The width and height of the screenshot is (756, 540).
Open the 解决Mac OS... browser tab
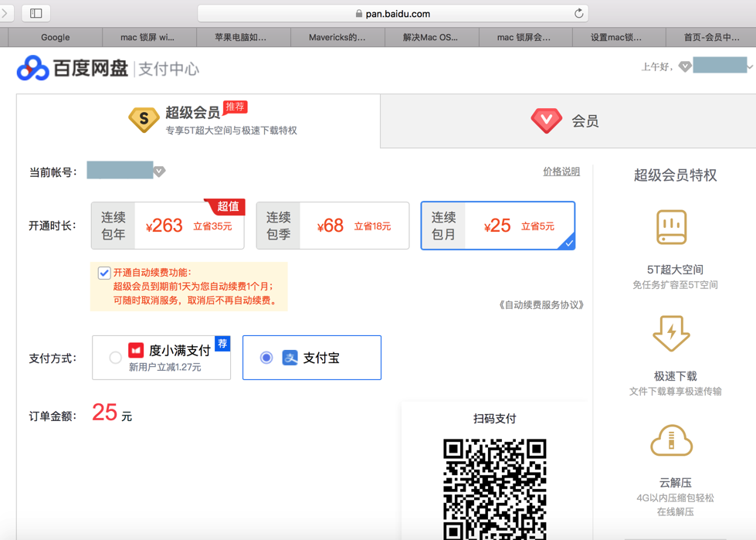tap(431, 37)
